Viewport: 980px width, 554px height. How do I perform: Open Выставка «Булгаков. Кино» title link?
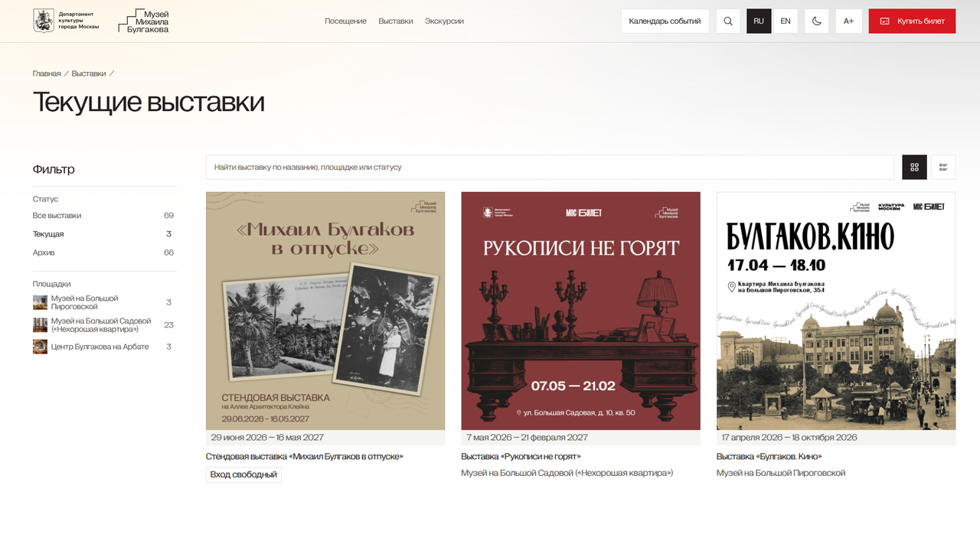[769, 456]
